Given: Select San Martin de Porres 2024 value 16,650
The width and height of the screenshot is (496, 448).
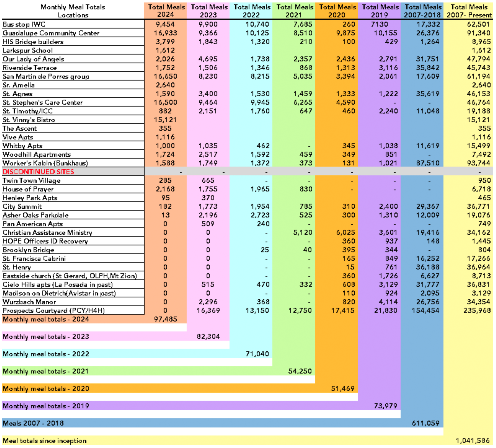Looking at the screenshot, I should pyautogui.click(x=165, y=76).
